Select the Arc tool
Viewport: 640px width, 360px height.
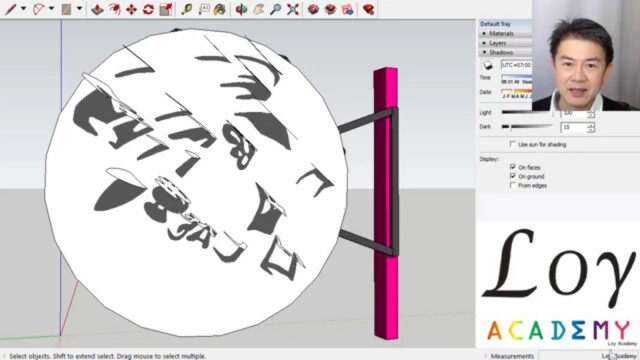pos(39,9)
